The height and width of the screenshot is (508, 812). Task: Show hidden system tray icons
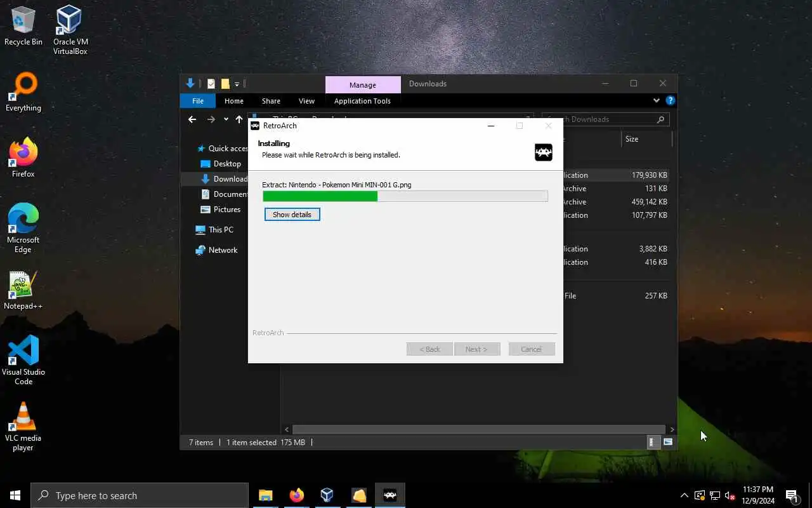click(x=684, y=495)
